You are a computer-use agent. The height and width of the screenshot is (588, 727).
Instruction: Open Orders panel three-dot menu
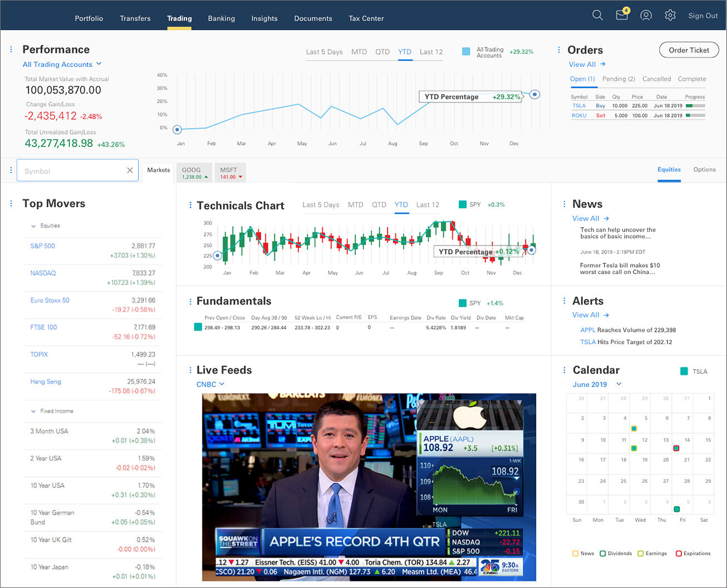[x=559, y=50]
